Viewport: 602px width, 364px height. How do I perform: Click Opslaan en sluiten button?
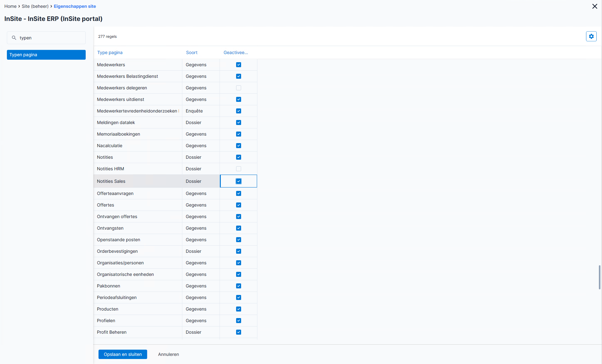(x=123, y=354)
